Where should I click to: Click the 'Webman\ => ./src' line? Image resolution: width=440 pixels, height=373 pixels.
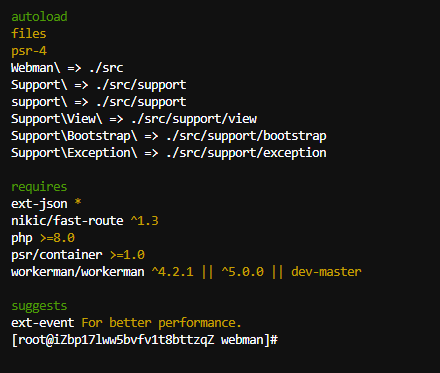(67, 68)
